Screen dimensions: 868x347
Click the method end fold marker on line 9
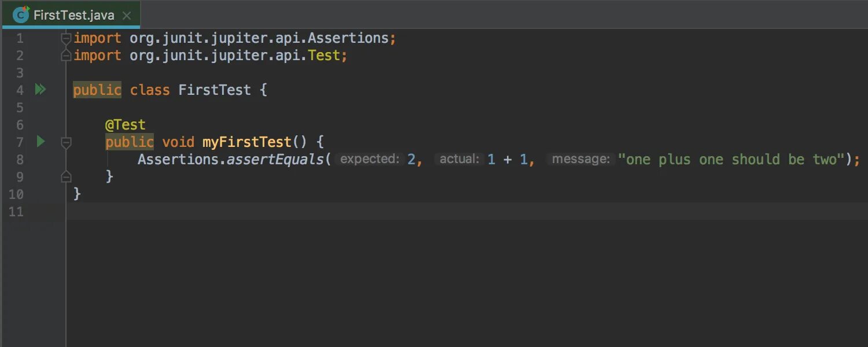point(66,176)
